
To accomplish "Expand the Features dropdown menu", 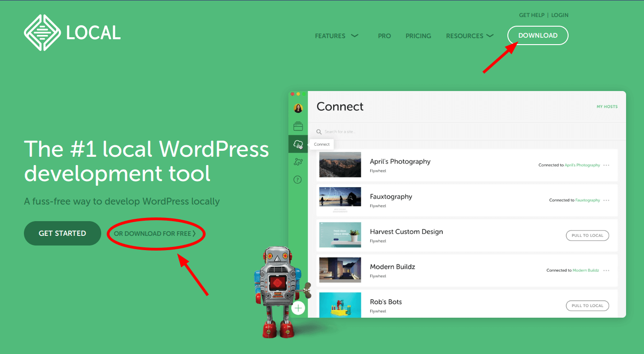I will point(336,36).
